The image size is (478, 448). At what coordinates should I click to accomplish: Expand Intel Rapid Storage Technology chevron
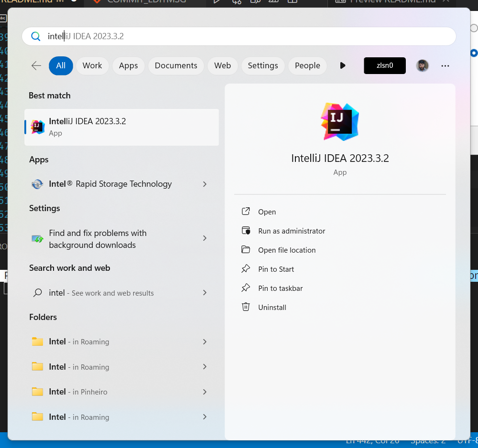pyautogui.click(x=205, y=184)
